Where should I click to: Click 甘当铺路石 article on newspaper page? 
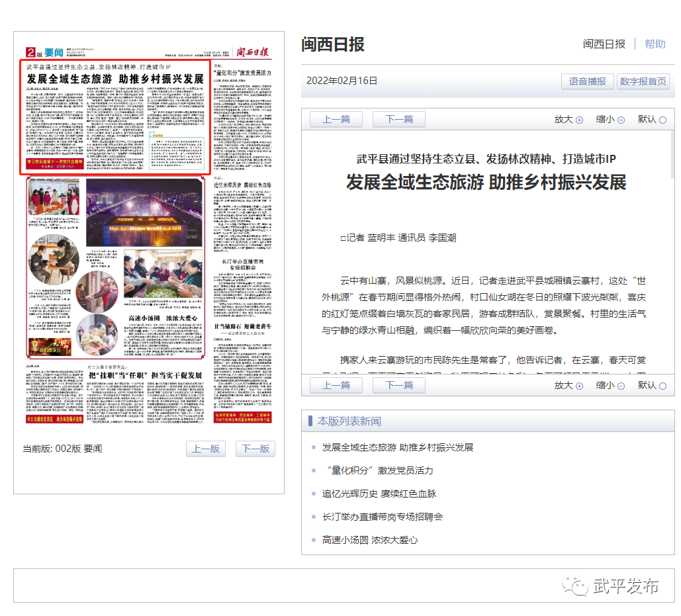[242, 365]
